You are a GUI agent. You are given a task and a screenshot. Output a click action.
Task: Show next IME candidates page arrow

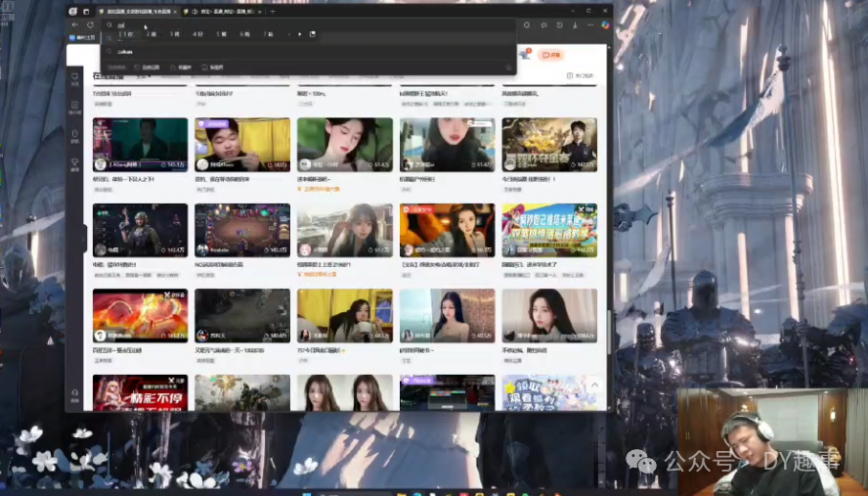(299, 34)
